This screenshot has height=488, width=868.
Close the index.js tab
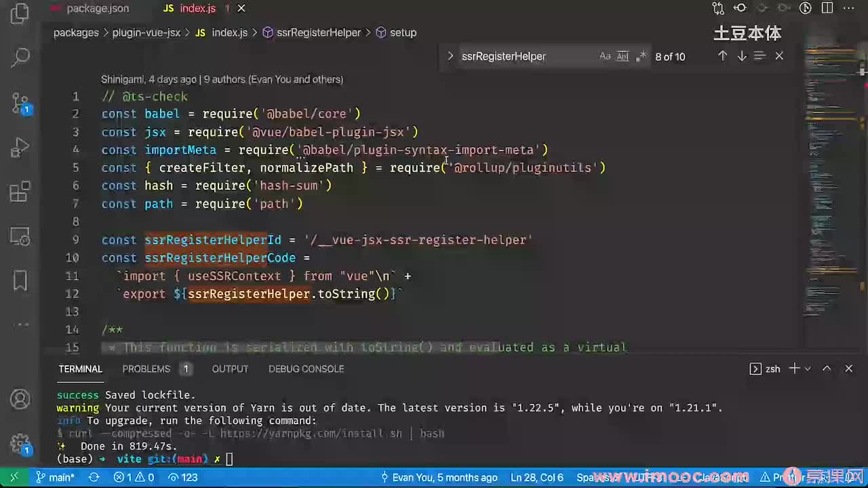(x=241, y=8)
